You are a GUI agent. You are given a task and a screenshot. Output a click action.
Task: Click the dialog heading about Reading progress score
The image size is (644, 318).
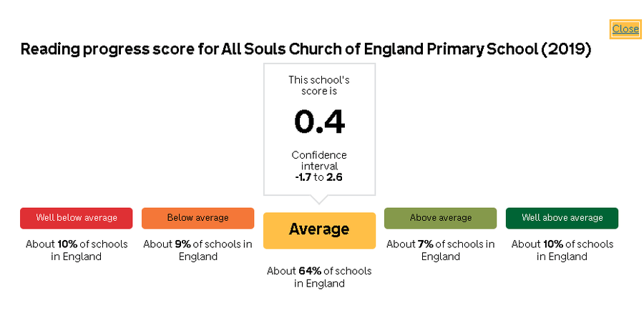[x=306, y=49]
